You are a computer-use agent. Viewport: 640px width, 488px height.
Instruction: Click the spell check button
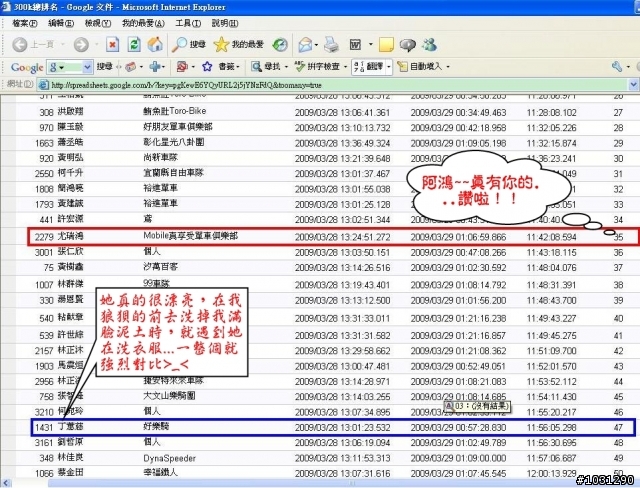click(317, 67)
